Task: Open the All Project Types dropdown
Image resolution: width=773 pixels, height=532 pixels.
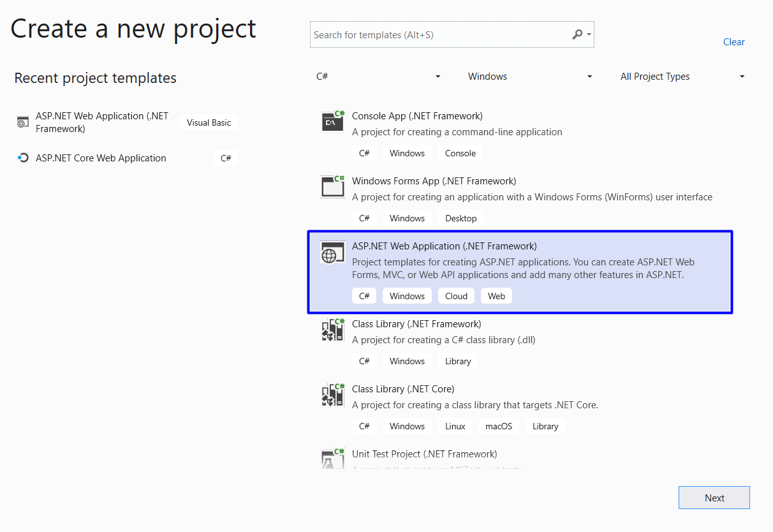Action: (682, 77)
